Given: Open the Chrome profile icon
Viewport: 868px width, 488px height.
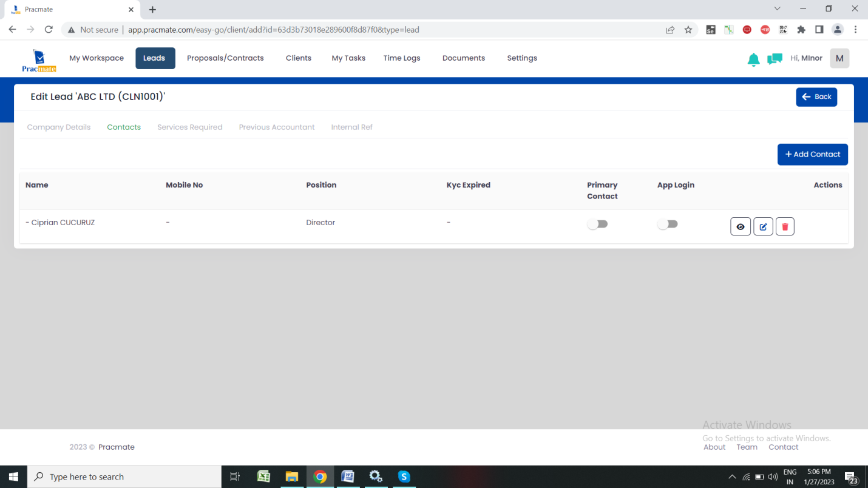Looking at the screenshot, I should tap(838, 30).
